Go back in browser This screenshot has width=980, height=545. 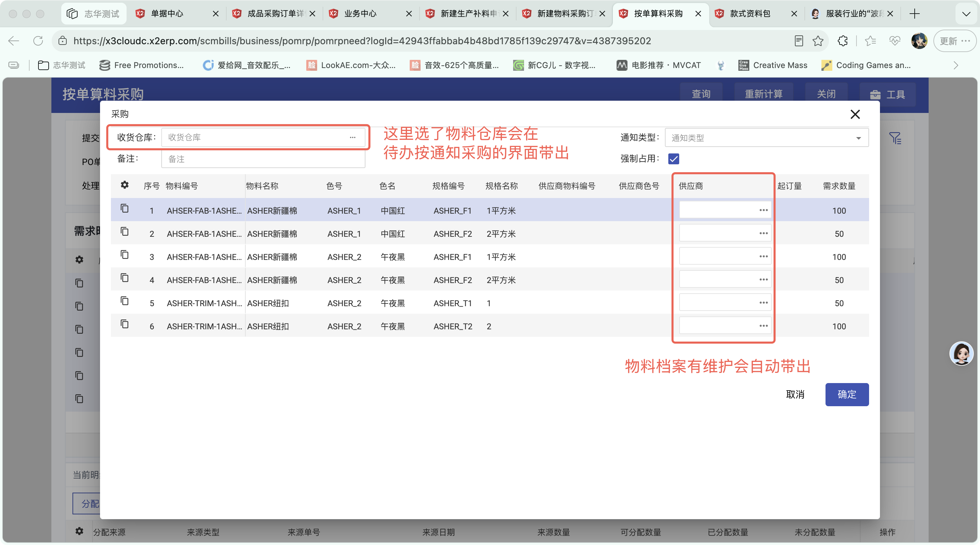(14, 41)
